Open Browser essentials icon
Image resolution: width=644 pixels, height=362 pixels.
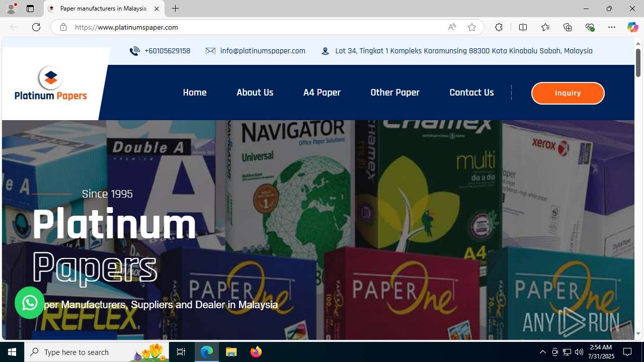tap(590, 27)
